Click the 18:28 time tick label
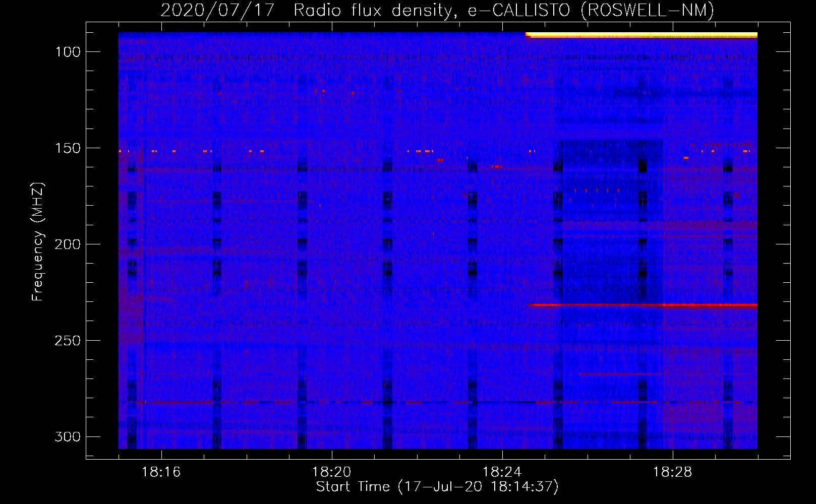 tap(672, 472)
